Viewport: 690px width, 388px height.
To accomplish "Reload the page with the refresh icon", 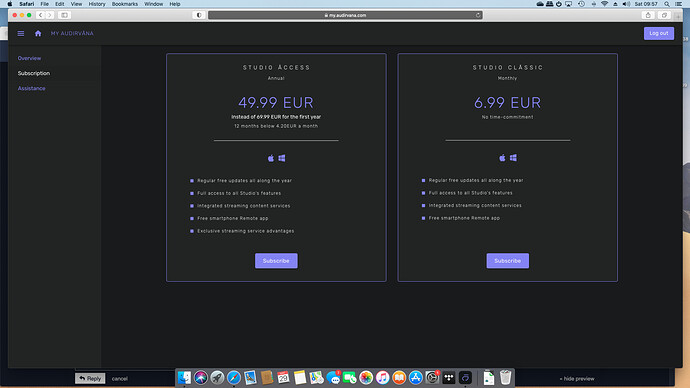I will pyautogui.click(x=478, y=15).
